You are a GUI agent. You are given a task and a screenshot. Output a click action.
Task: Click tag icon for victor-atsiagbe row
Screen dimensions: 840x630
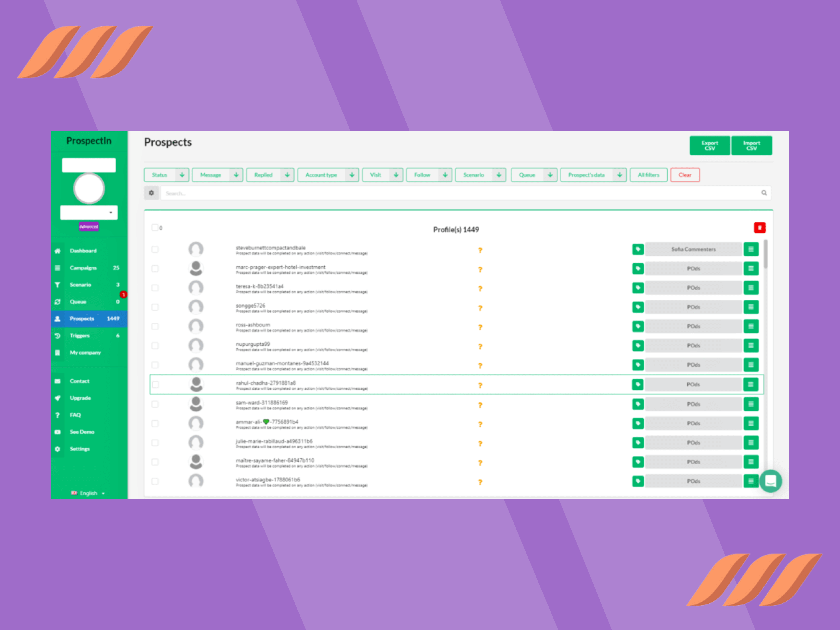pyautogui.click(x=638, y=481)
